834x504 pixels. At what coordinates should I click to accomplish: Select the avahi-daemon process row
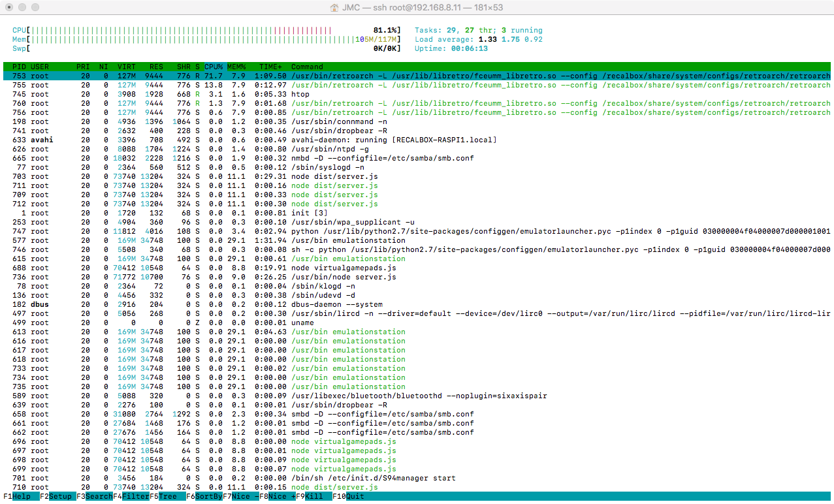click(417, 140)
